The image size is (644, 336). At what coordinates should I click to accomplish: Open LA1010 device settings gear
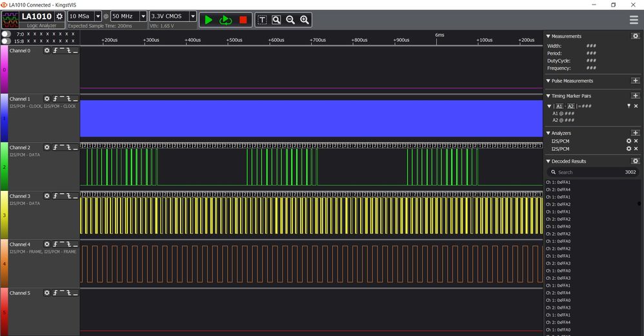point(59,16)
